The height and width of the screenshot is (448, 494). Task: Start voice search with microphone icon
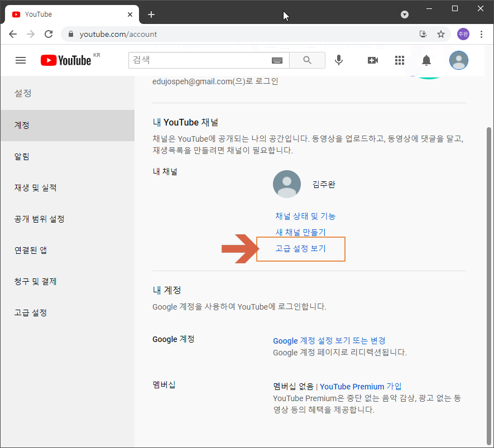coord(339,60)
